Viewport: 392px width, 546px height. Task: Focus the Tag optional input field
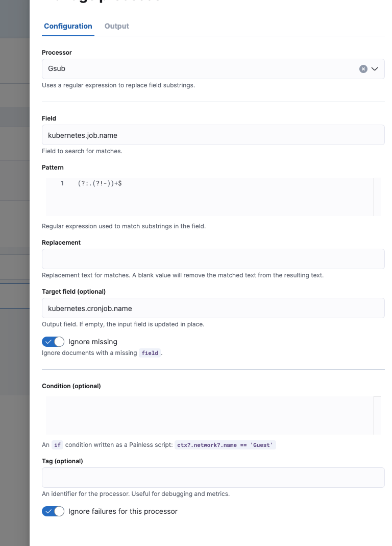tap(213, 478)
